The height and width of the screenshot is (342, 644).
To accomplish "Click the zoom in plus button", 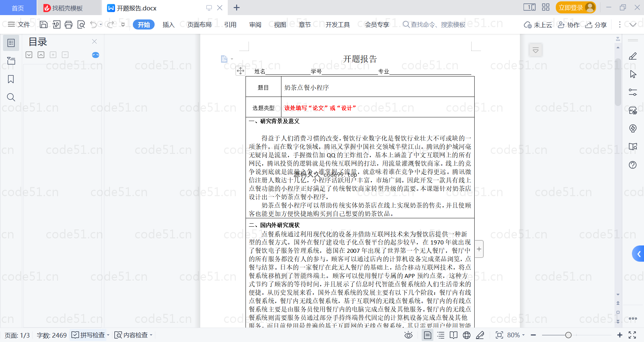I will [620, 335].
